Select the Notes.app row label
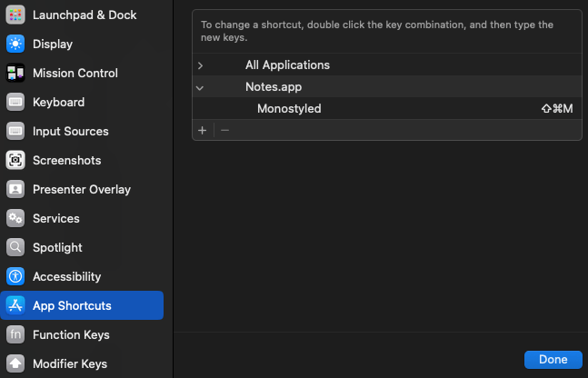Image resolution: width=588 pixels, height=378 pixels. click(x=274, y=86)
